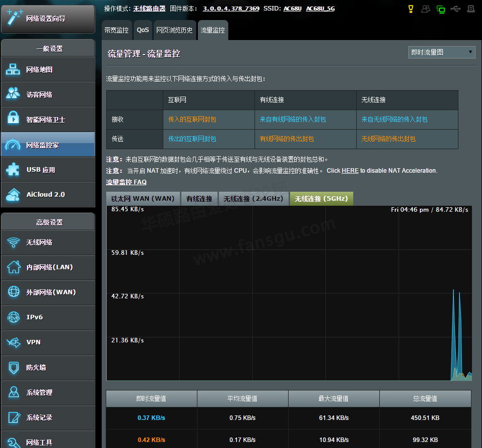Click the 0.37 KB/s current receive value
The height and width of the screenshot is (448, 482).
151,418
